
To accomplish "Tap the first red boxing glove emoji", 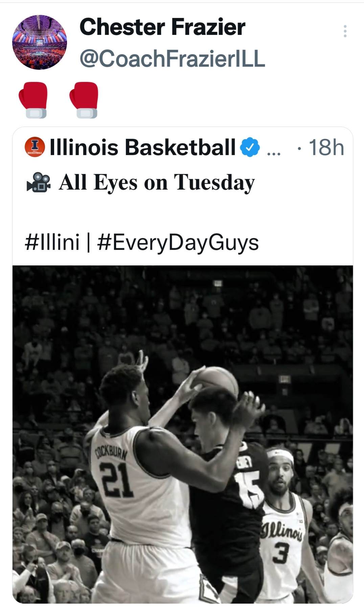I will click(x=33, y=100).
